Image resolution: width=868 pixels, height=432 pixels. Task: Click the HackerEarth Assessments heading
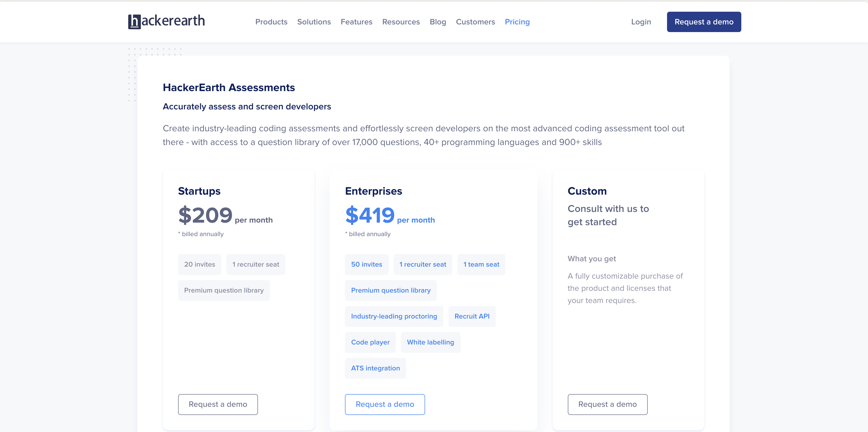click(x=228, y=88)
